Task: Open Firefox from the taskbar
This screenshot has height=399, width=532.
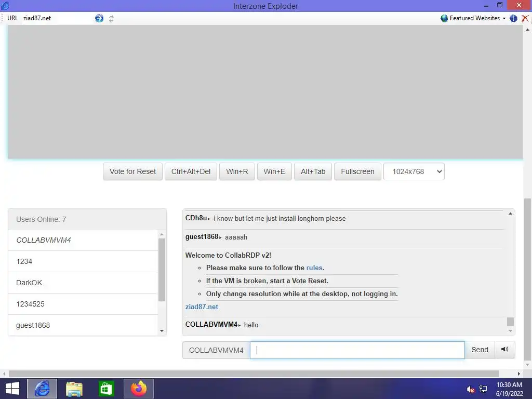Action: pos(138,389)
